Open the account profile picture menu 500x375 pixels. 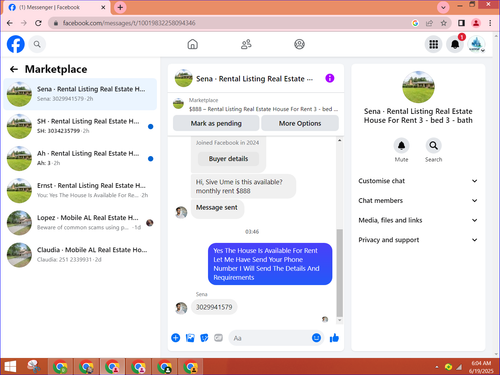point(476,44)
